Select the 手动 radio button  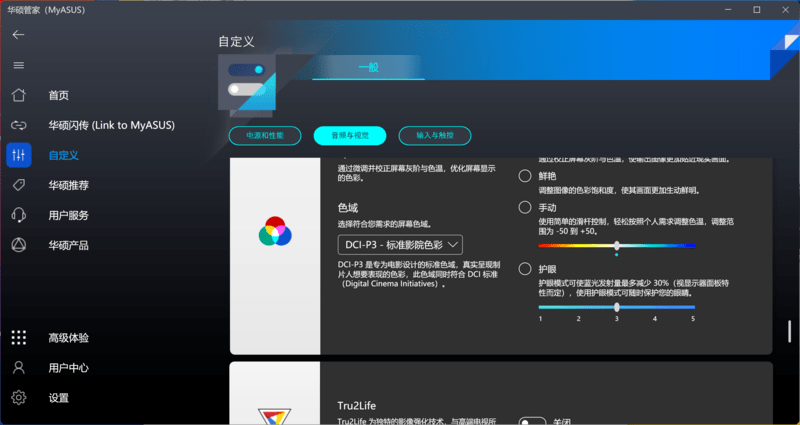[524, 207]
